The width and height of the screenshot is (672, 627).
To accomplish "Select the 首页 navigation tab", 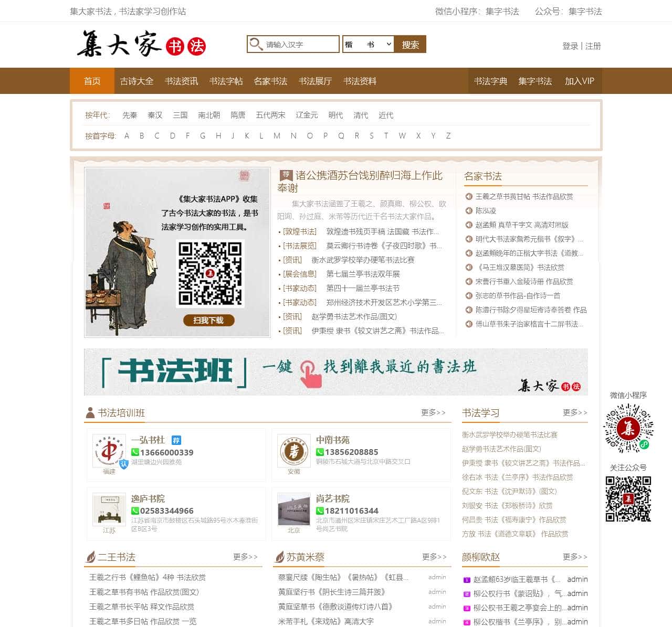I will 92,81.
